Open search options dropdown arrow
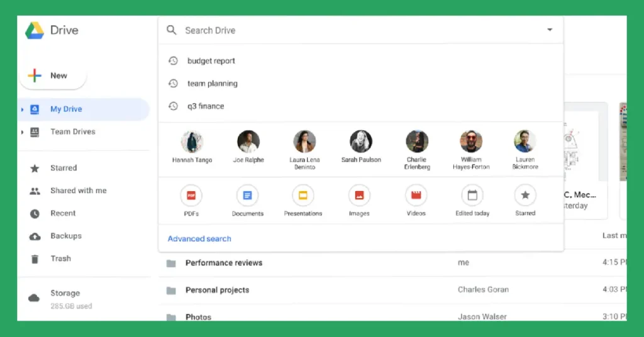Viewport: 644px width, 337px height. pyautogui.click(x=550, y=30)
